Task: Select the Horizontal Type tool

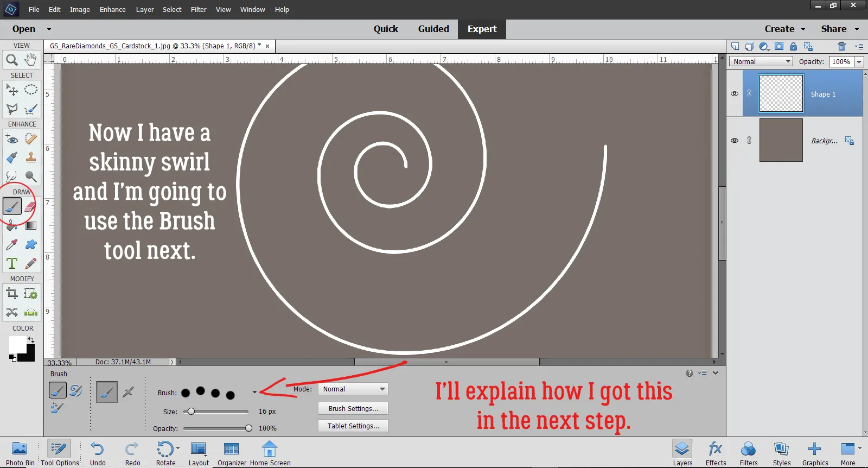Action: point(11,264)
